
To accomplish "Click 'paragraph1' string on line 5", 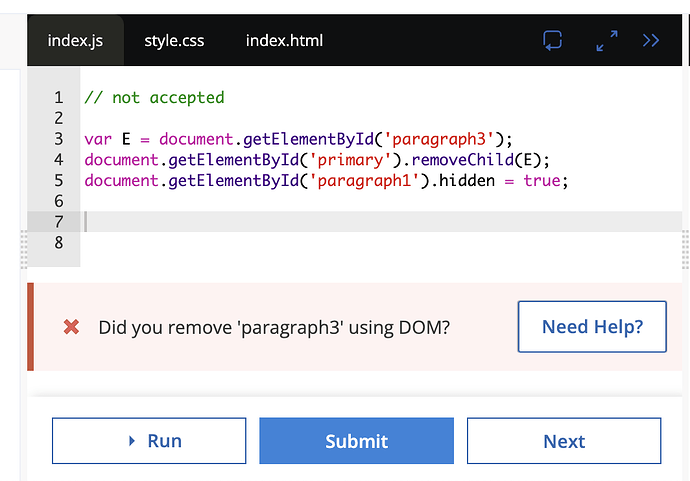I will [x=364, y=180].
